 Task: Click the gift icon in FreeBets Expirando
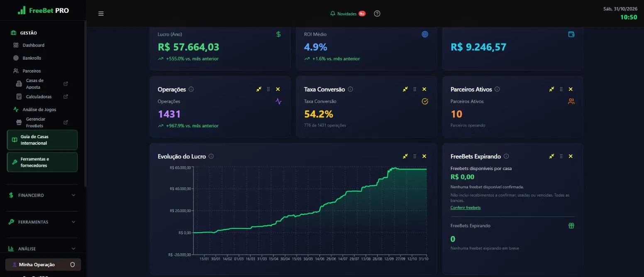571,226
